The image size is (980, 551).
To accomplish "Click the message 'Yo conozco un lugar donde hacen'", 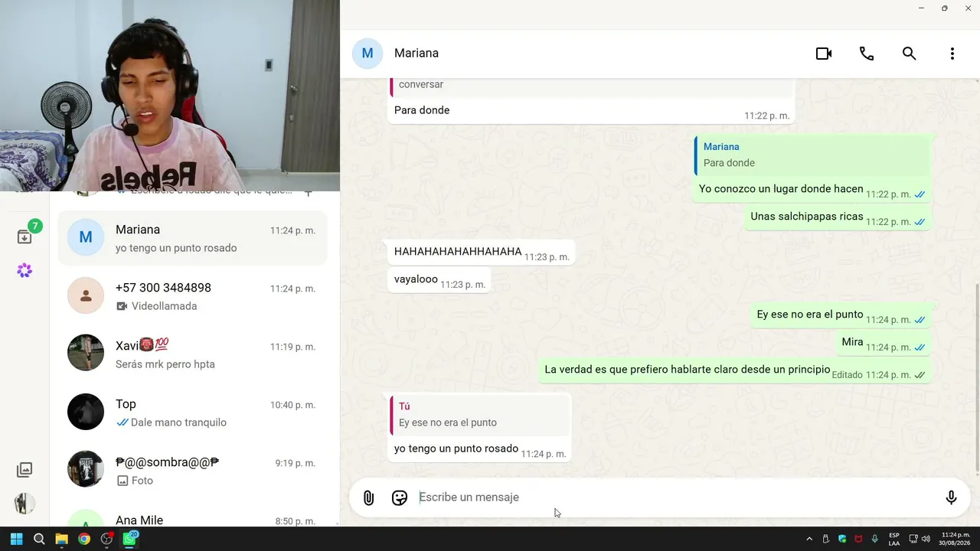I will [781, 189].
